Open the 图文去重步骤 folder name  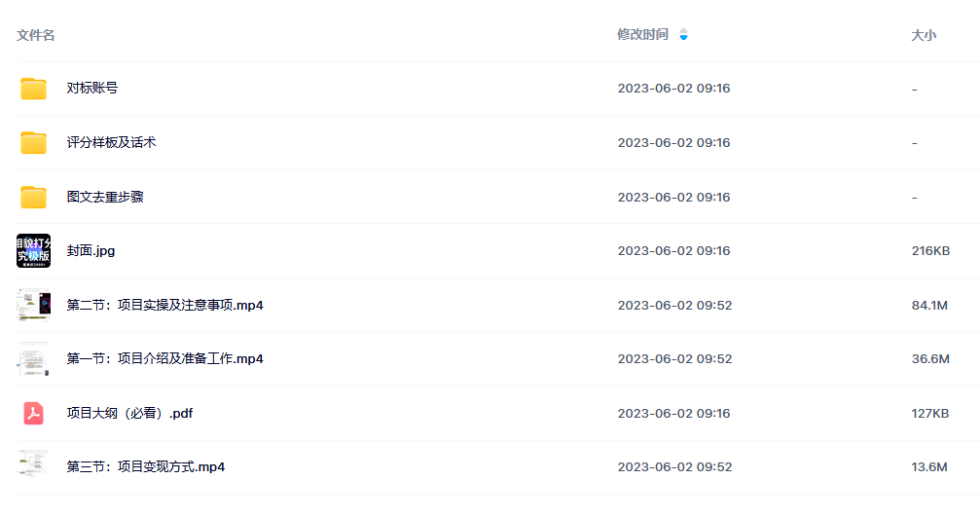click(x=105, y=197)
